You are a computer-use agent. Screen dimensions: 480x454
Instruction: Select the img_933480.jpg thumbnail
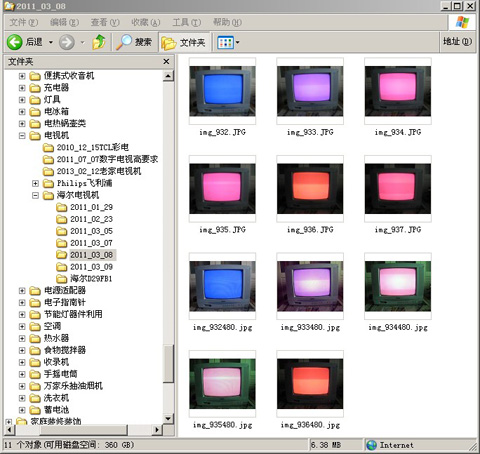[x=310, y=286]
